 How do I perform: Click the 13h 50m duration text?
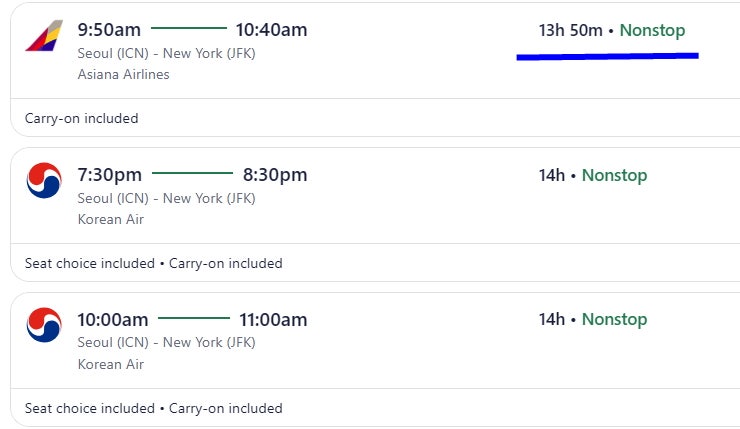click(x=571, y=30)
